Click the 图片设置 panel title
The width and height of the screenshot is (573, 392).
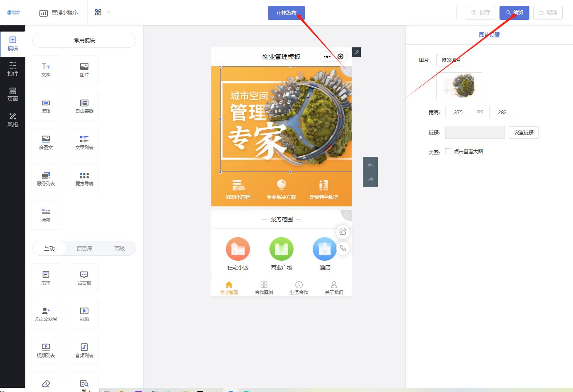489,35
